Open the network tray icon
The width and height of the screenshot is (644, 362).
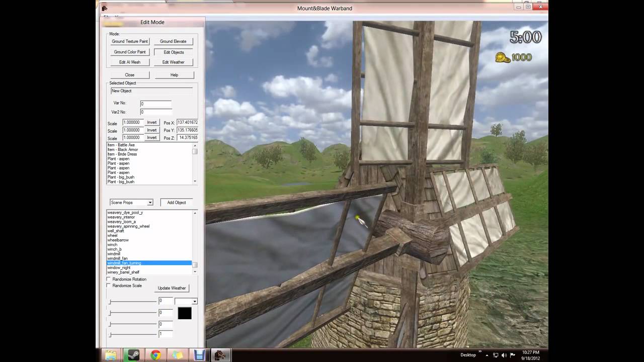(496, 355)
